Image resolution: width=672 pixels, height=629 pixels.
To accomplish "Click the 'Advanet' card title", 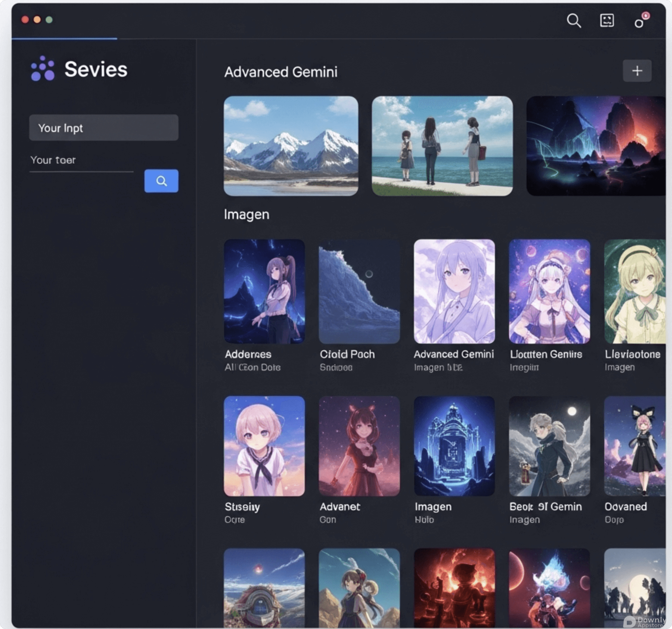I will pos(340,507).
